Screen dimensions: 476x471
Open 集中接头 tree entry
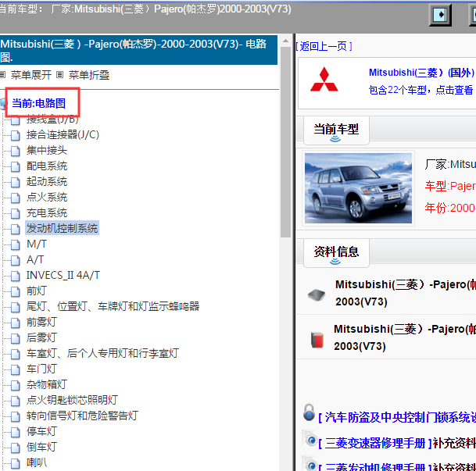(x=47, y=151)
